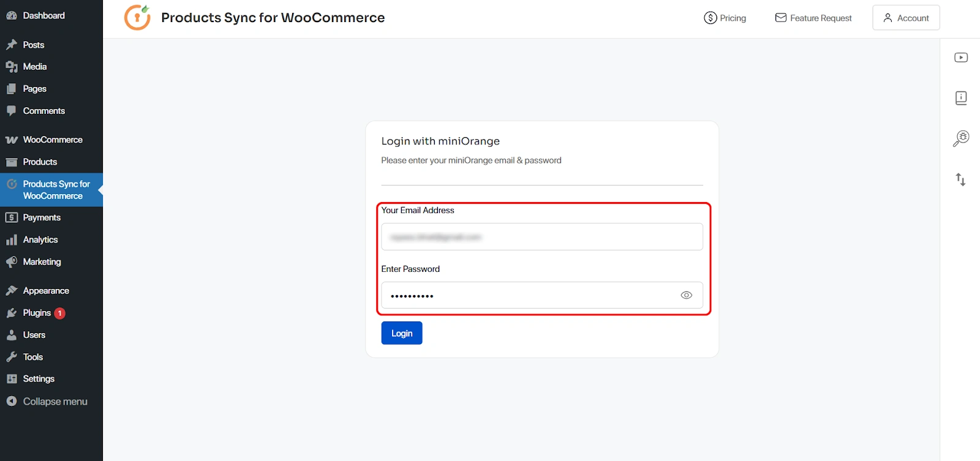The image size is (980, 461).
Task: Click the Settings sliders icon
Action: (x=12, y=379)
